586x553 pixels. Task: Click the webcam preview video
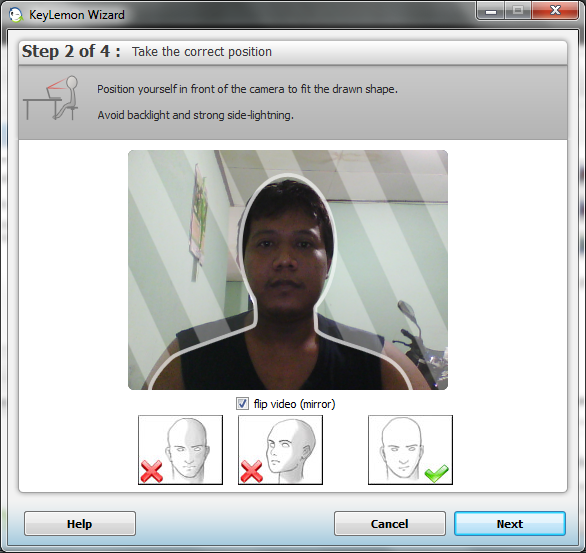288,270
